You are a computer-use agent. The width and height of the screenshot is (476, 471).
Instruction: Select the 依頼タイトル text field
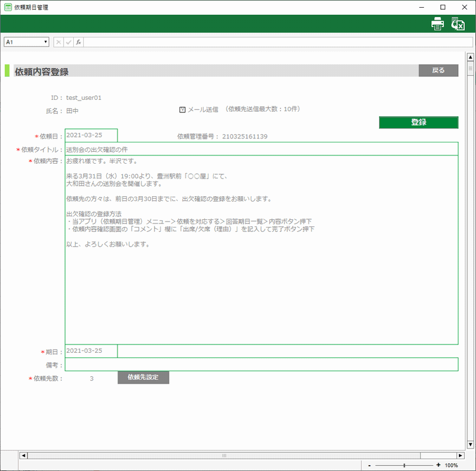(x=261, y=149)
